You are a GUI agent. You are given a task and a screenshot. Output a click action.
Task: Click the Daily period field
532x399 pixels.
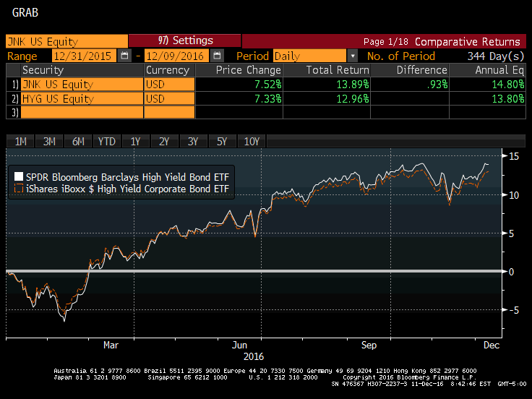(x=310, y=56)
